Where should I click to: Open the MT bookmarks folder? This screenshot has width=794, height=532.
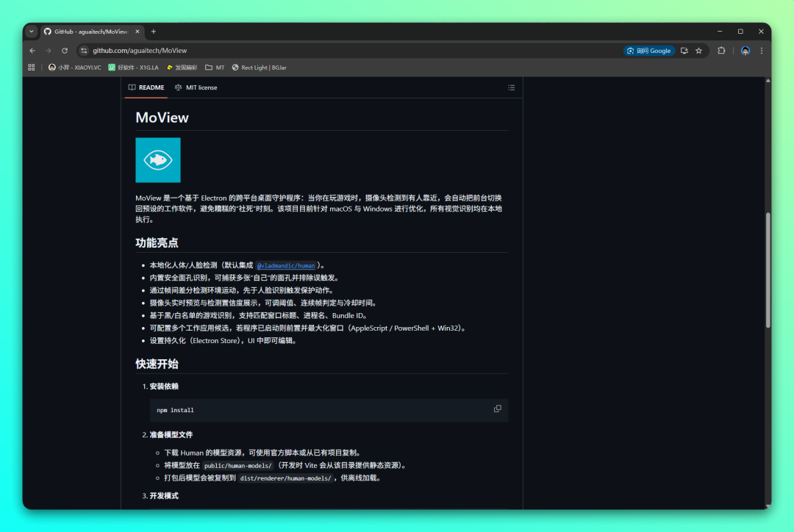pyautogui.click(x=215, y=68)
